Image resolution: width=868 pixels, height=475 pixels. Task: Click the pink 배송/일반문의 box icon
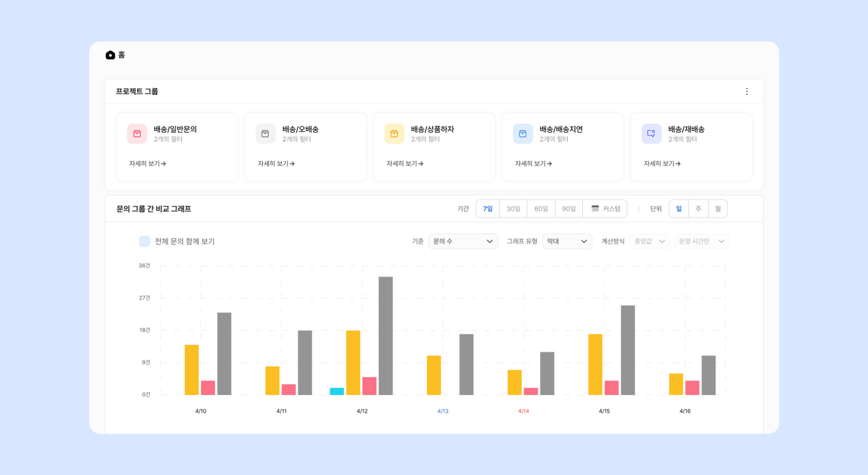pos(137,134)
